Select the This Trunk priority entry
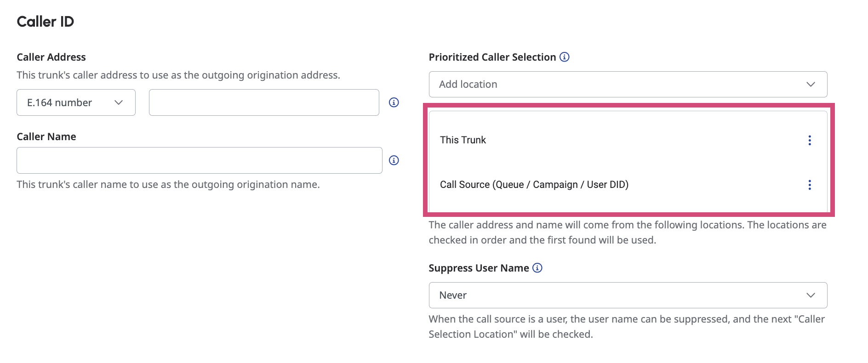 (463, 140)
